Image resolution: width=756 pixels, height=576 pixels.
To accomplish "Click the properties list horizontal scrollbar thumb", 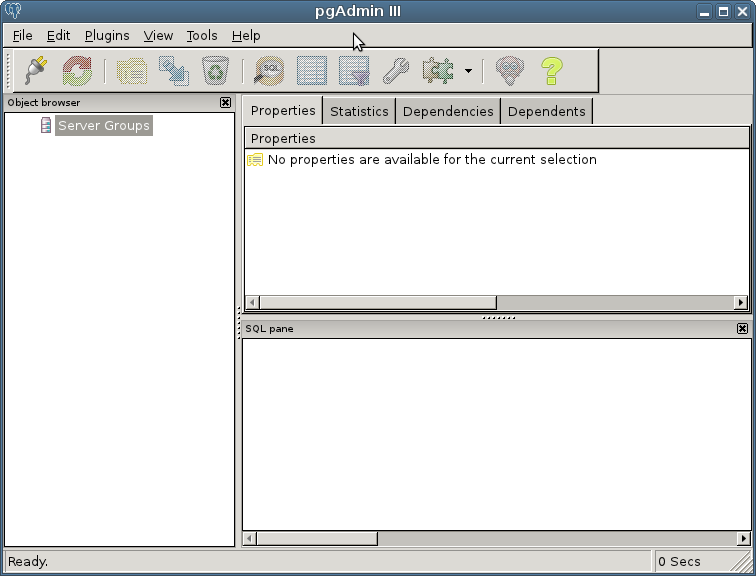I will tap(378, 302).
